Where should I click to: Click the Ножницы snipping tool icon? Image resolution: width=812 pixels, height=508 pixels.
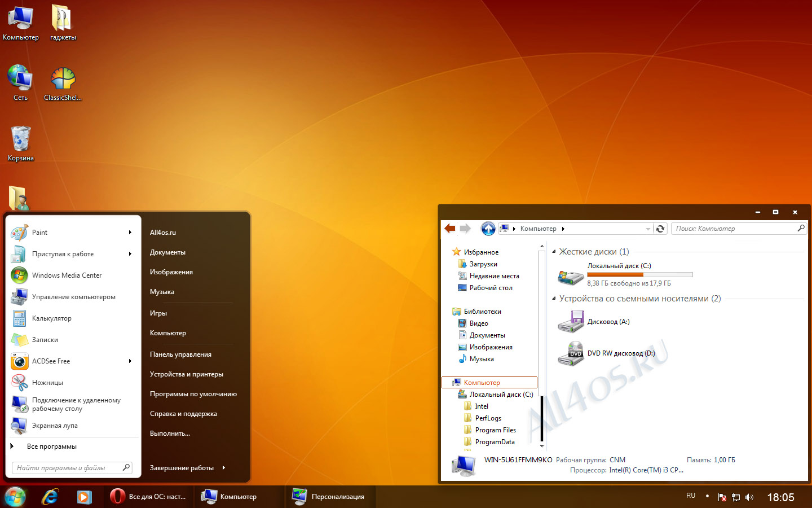pos(19,383)
